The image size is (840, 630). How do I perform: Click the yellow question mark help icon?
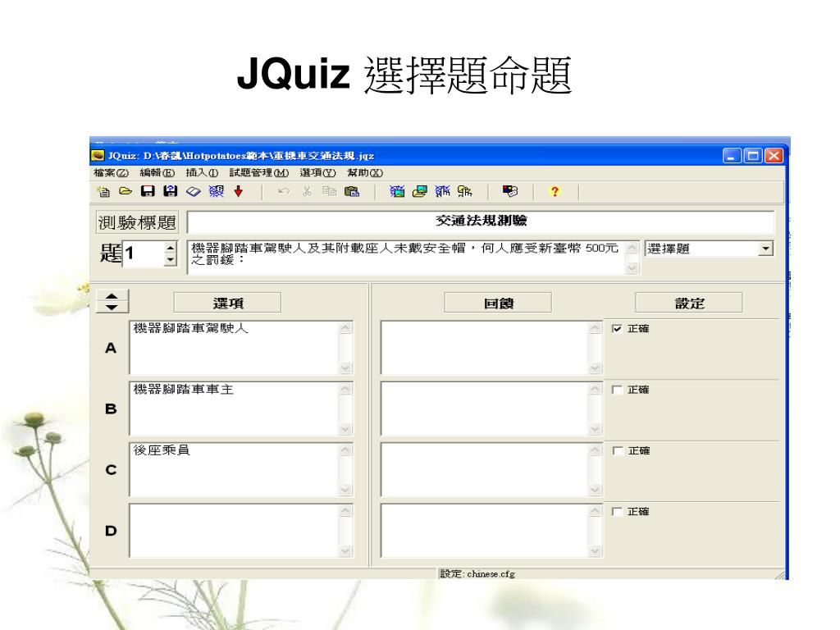pyautogui.click(x=555, y=191)
